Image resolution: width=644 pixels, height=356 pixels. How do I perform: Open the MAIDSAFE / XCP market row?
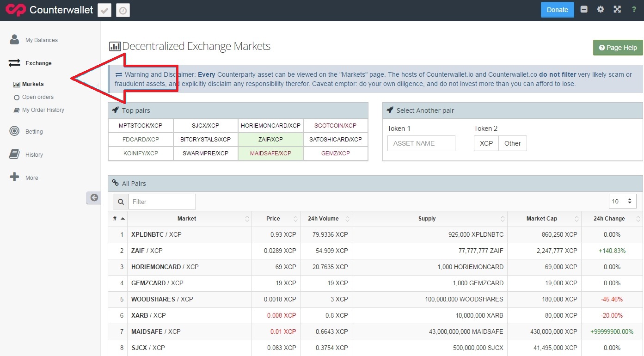click(x=375, y=332)
